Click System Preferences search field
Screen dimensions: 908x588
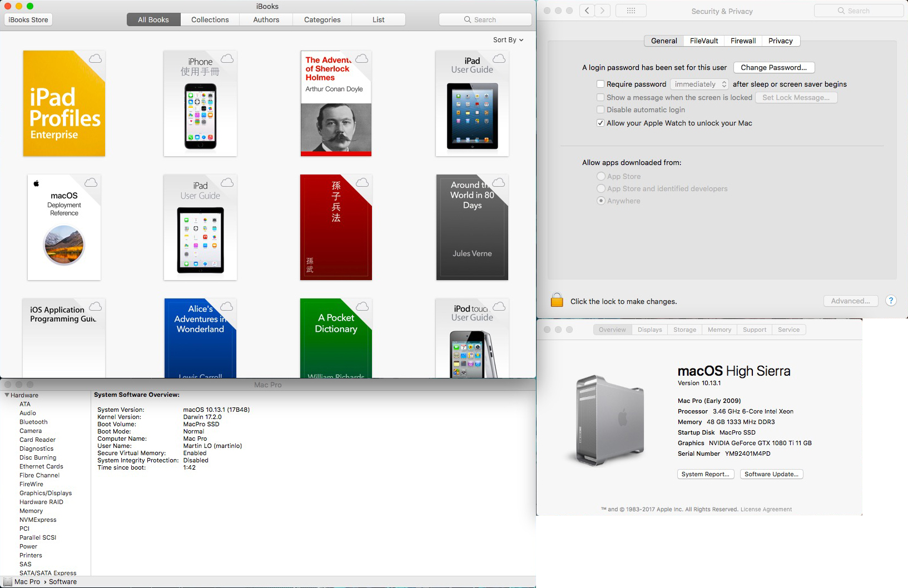[x=859, y=11]
